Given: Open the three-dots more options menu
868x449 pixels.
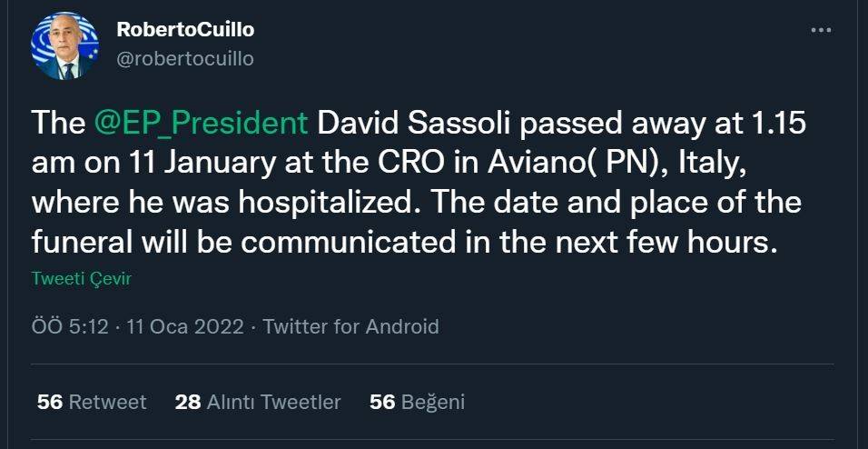Looking at the screenshot, I should (821, 30).
